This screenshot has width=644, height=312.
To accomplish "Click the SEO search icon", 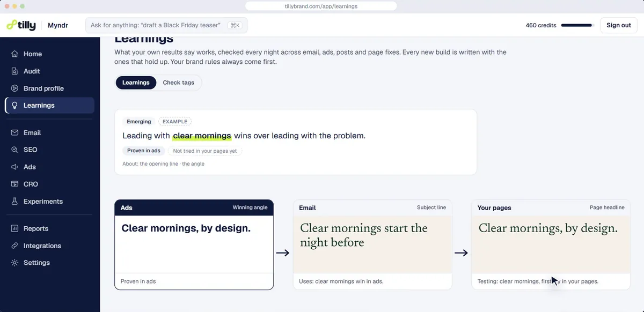I will coord(14,150).
